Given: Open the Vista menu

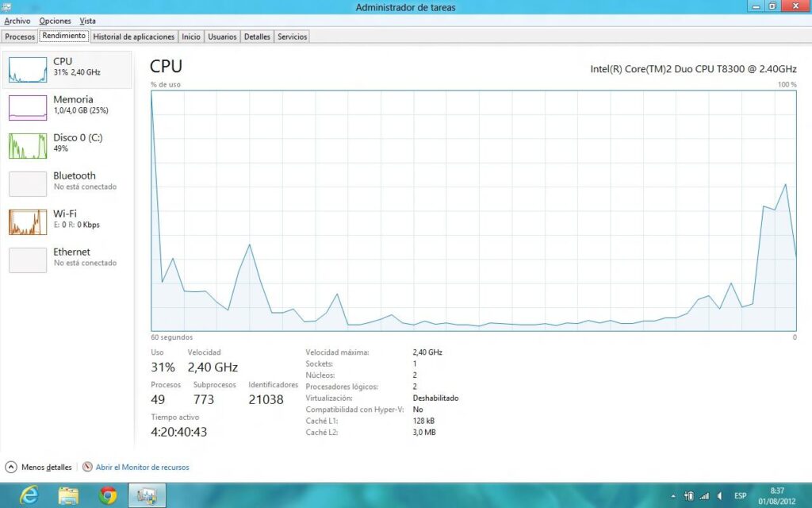Looking at the screenshot, I should coord(87,21).
